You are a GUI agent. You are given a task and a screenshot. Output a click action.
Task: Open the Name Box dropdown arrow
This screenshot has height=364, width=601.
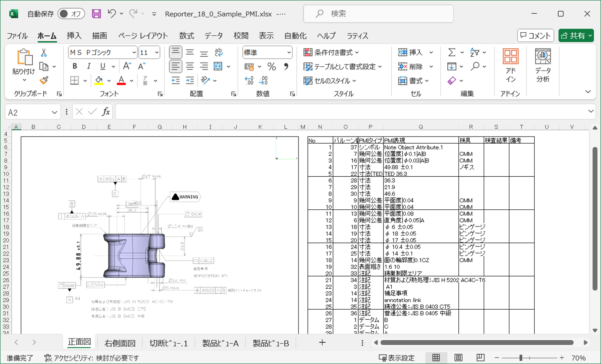pyautogui.click(x=54, y=112)
